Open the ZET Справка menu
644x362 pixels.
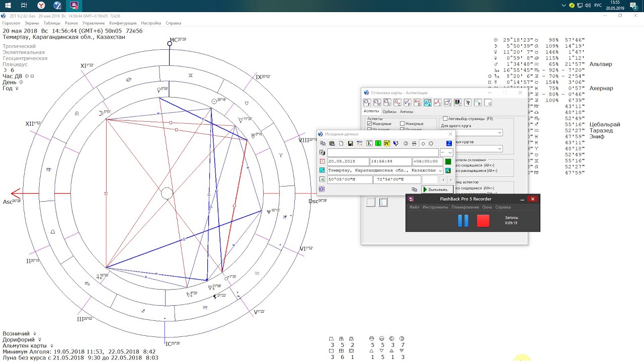173,23
